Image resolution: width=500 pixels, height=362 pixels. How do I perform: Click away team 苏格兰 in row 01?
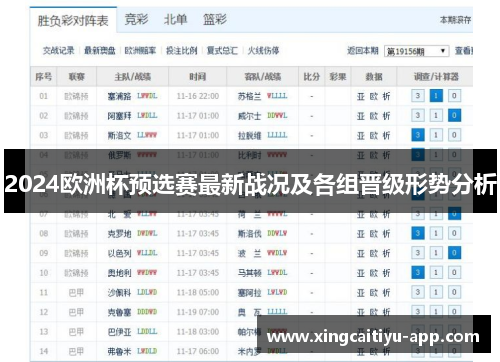[249, 96]
